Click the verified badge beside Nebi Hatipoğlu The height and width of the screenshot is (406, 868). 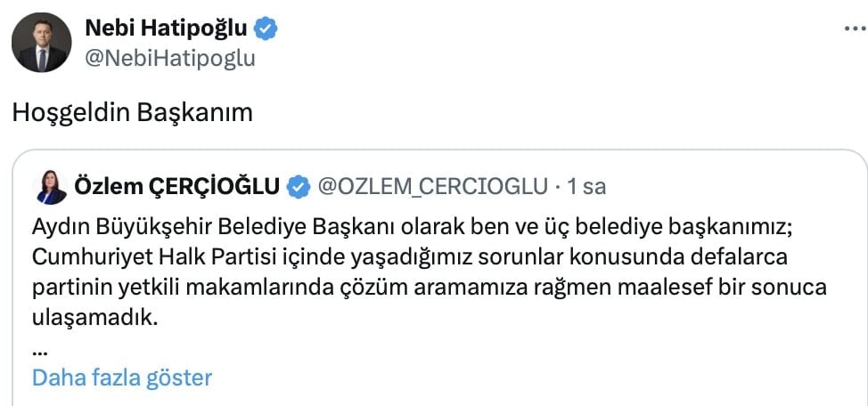266,28
